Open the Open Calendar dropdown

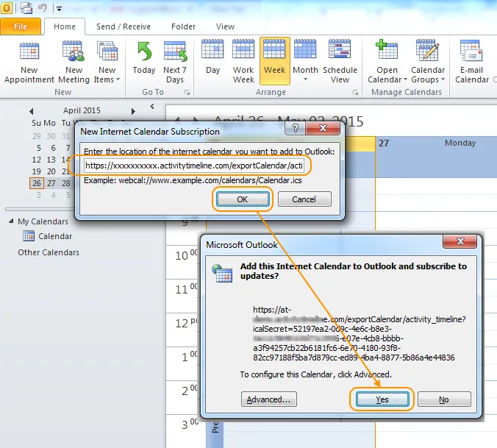pyautogui.click(x=387, y=62)
